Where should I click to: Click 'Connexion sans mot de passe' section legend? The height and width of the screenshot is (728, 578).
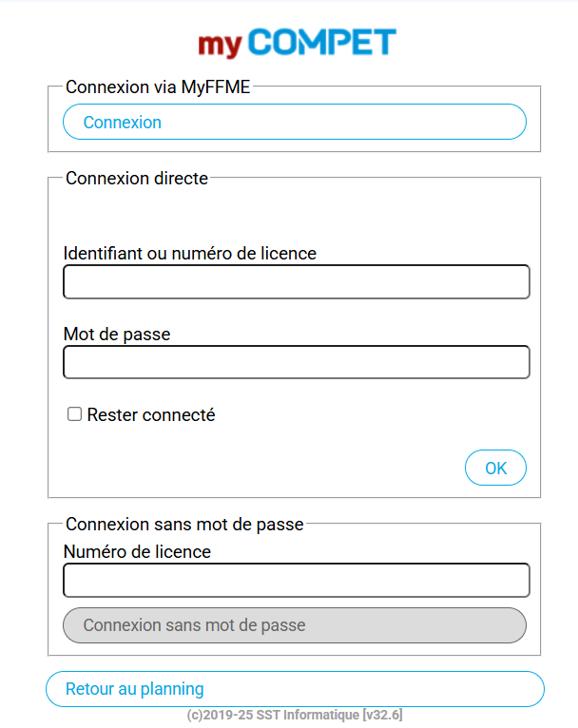click(184, 524)
